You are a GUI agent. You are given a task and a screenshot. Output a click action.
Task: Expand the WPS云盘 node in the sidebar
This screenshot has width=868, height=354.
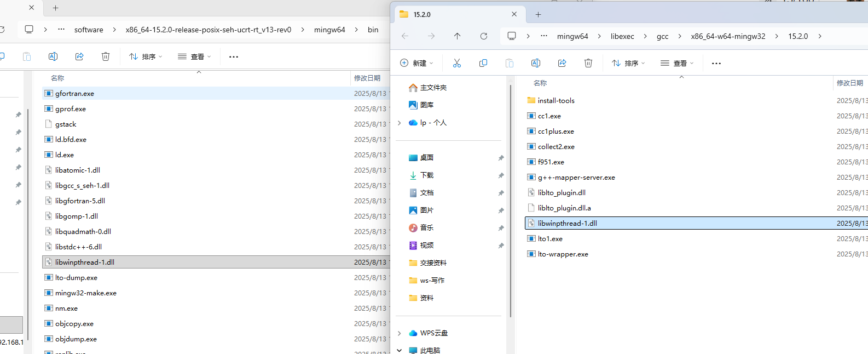point(400,333)
